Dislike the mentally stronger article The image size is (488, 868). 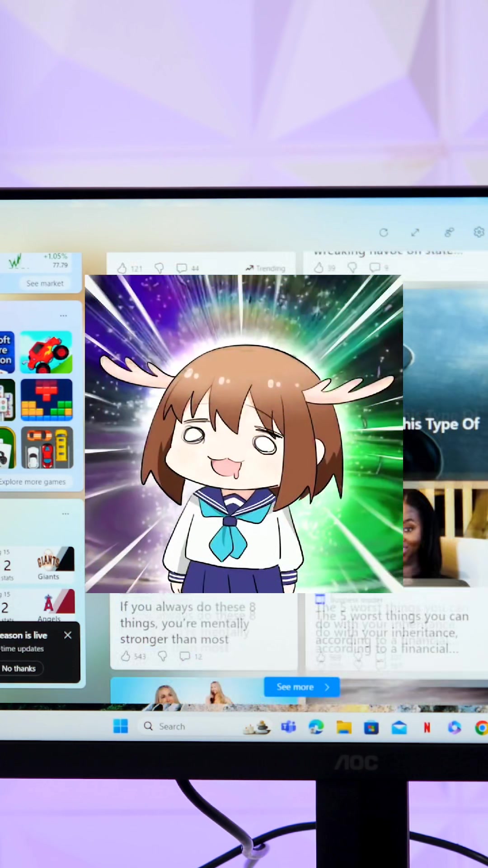coord(162,656)
